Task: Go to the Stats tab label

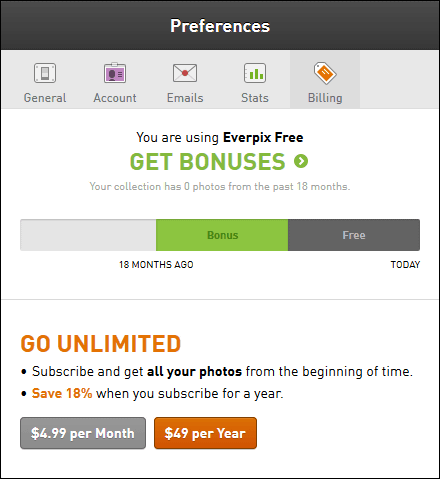Action: pos(255,98)
